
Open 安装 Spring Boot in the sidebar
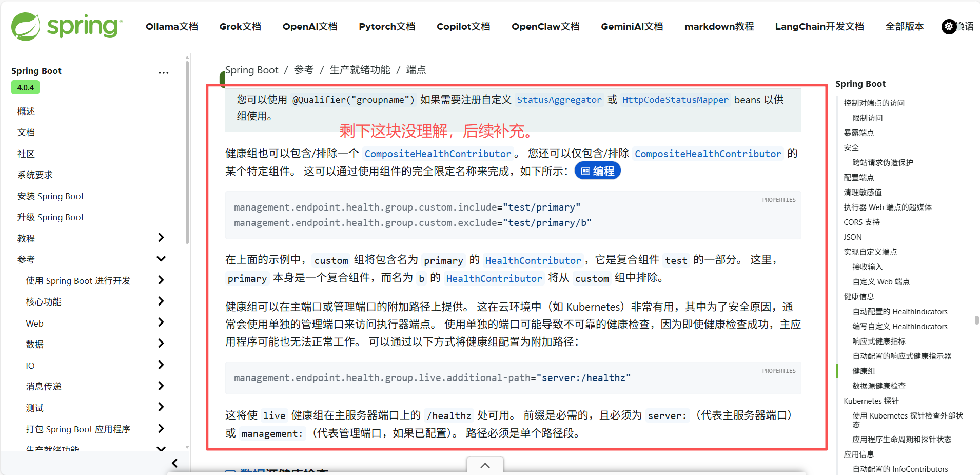point(50,196)
